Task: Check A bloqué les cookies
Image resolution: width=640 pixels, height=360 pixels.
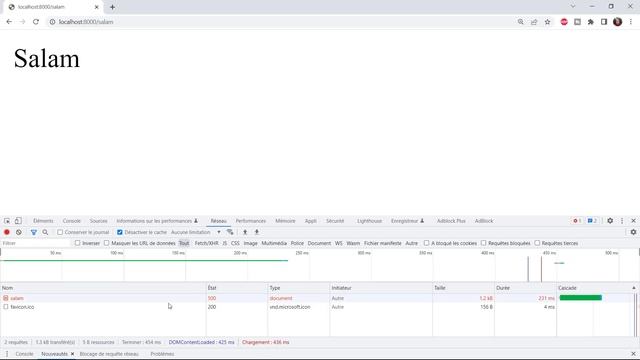Action: pyautogui.click(x=427, y=243)
